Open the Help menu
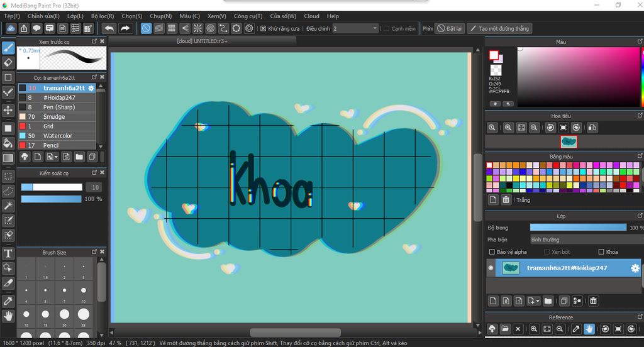This screenshot has width=644, height=347. (x=333, y=16)
